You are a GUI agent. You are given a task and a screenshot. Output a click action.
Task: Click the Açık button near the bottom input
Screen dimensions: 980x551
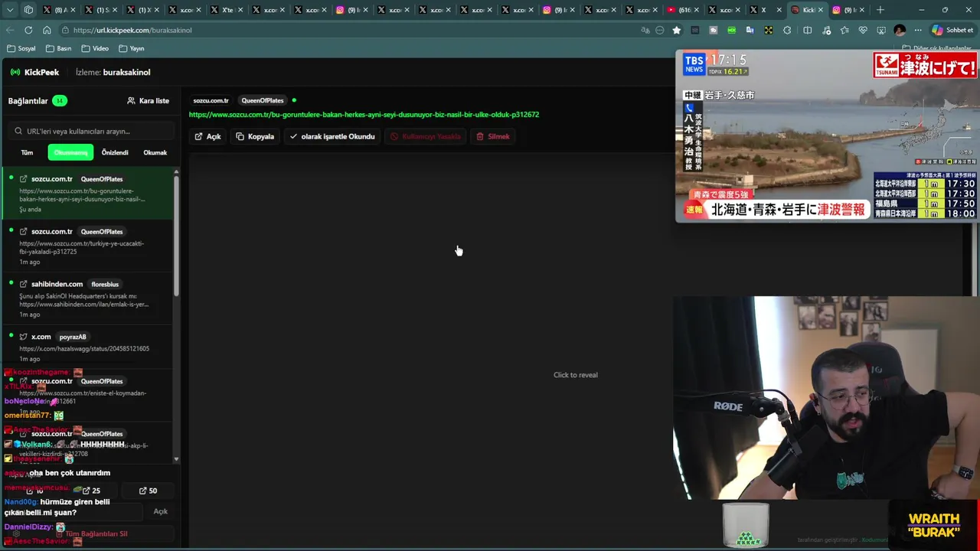pos(160,511)
